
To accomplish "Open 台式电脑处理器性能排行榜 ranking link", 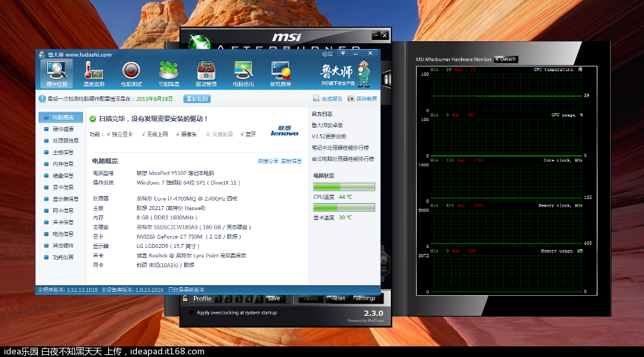I will pyautogui.click(x=342, y=159).
